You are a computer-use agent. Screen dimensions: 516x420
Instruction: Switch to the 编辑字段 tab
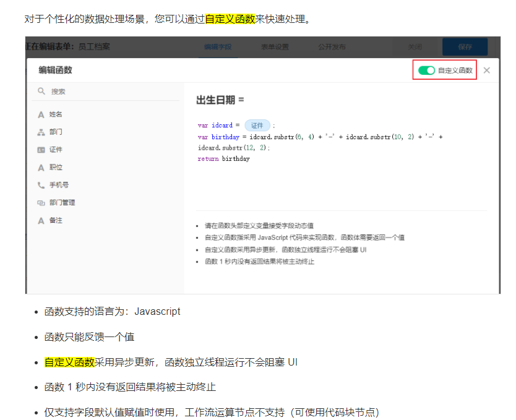pos(217,47)
